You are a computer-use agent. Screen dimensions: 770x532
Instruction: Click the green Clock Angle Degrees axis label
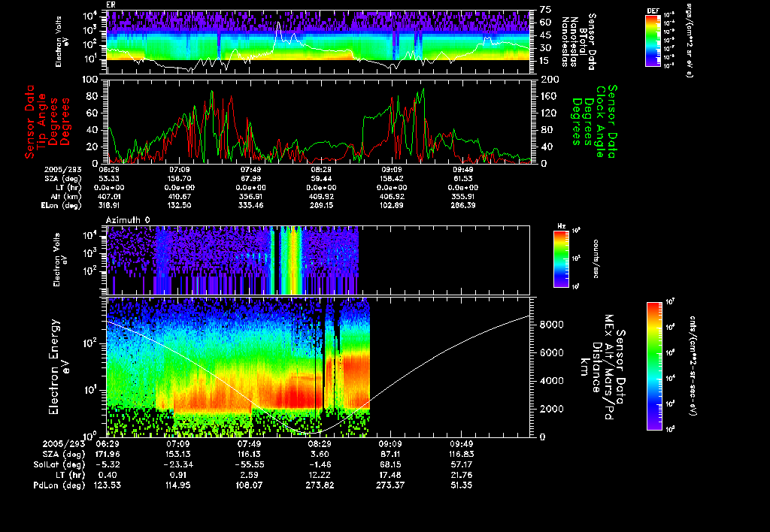click(594, 121)
